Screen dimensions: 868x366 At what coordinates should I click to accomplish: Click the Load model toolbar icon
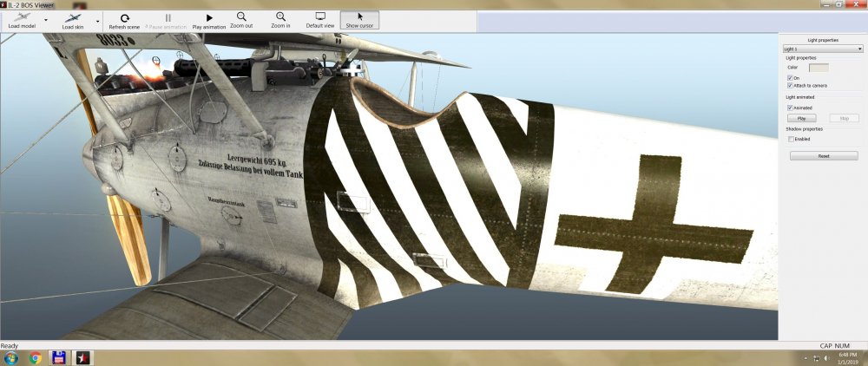pos(23,21)
